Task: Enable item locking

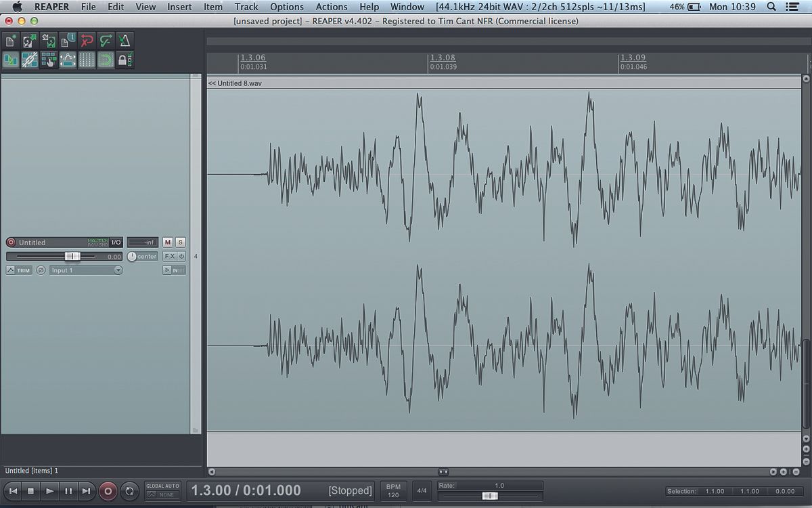Action: 124,60
